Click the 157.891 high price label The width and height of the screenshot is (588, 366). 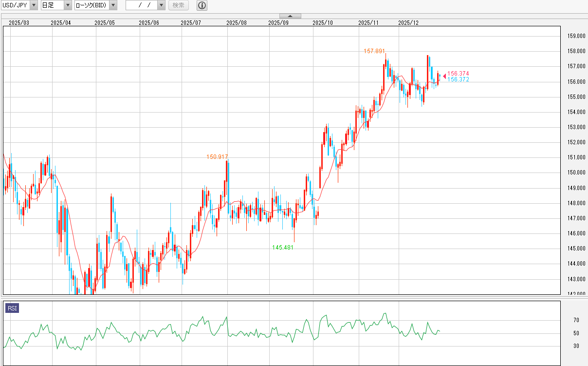pyautogui.click(x=374, y=51)
